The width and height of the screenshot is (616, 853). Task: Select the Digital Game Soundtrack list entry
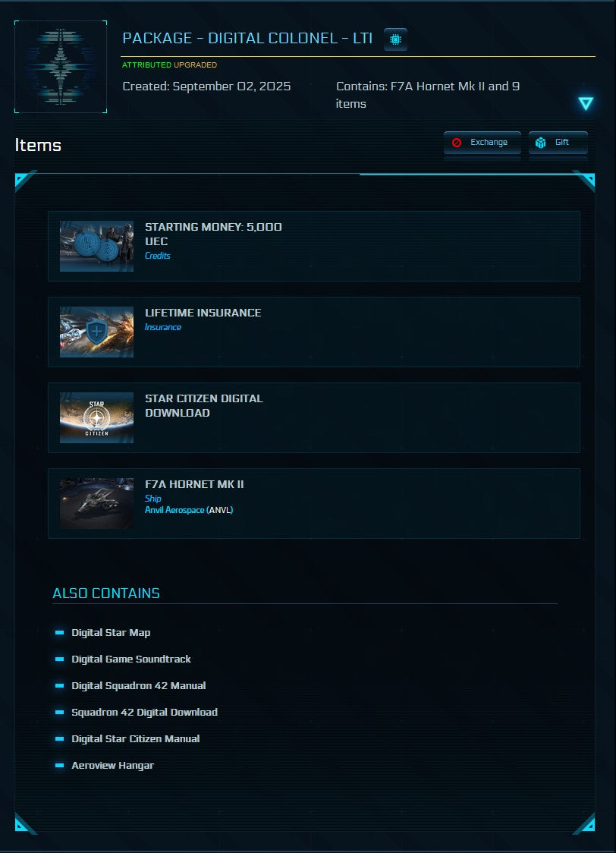pos(130,659)
